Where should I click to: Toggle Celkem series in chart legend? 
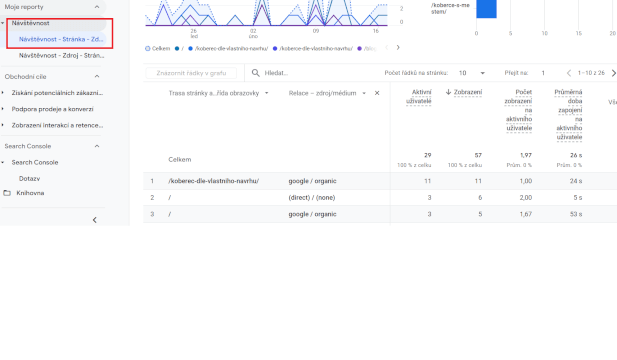pos(157,48)
